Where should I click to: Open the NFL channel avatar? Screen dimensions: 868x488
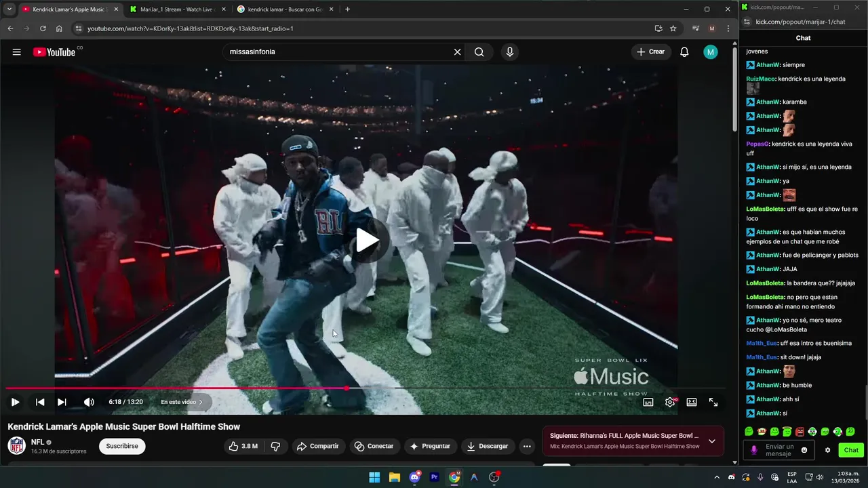(16, 446)
